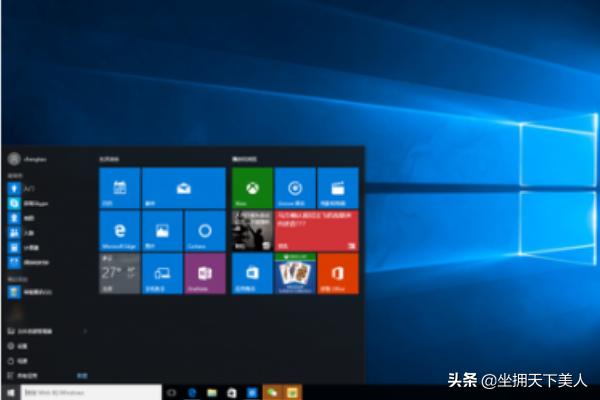This screenshot has width=600, height=400.
Task: Click the taskbar search box
Action: click(x=91, y=392)
